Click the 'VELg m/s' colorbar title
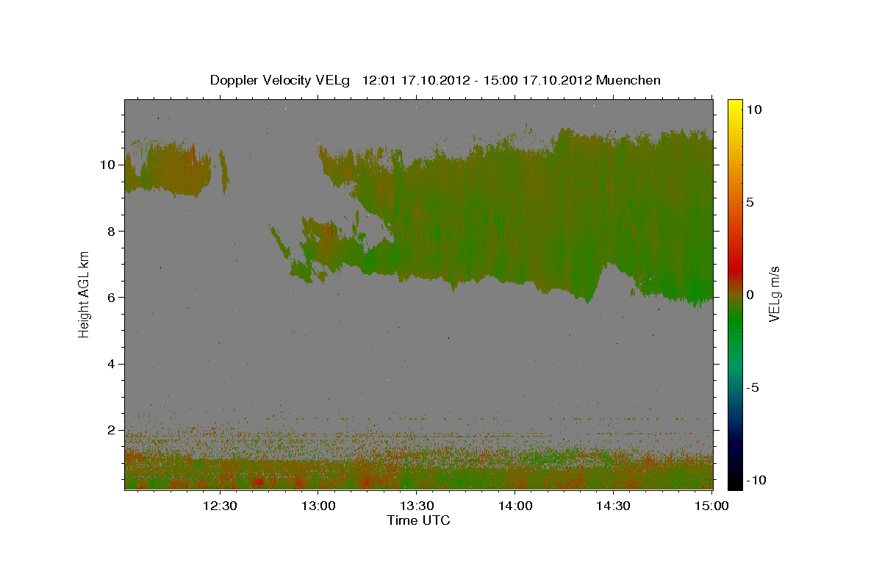The height and width of the screenshot is (588, 882). pos(775,295)
